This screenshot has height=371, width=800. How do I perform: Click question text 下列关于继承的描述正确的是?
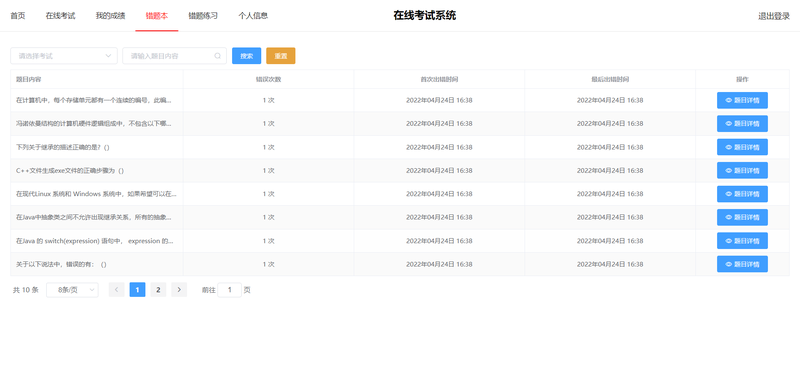(63, 147)
